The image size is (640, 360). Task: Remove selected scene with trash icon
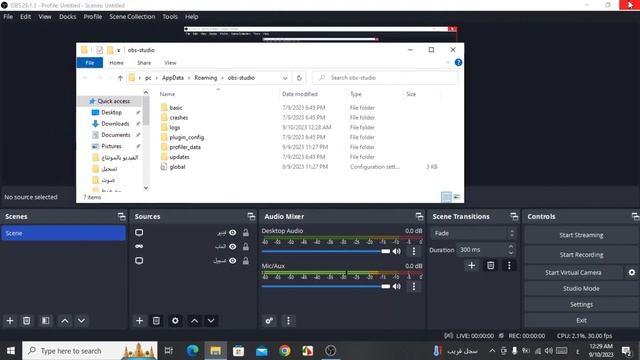(x=27, y=321)
